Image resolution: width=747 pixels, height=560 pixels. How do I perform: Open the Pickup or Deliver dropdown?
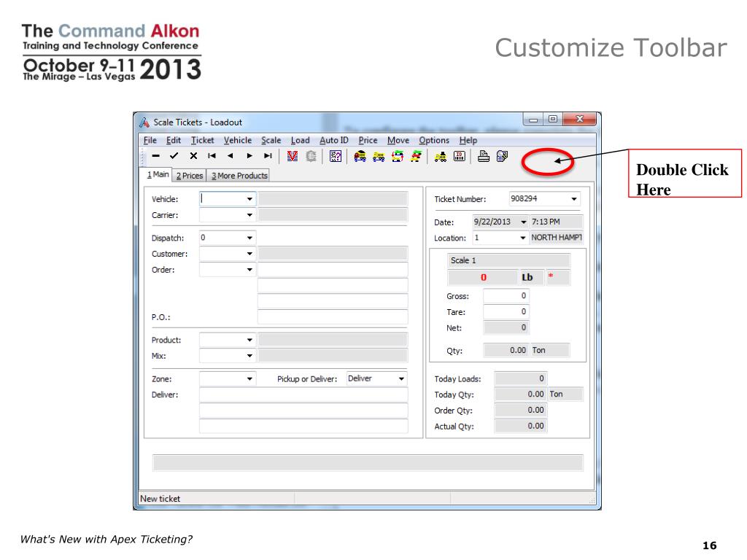pos(401,379)
